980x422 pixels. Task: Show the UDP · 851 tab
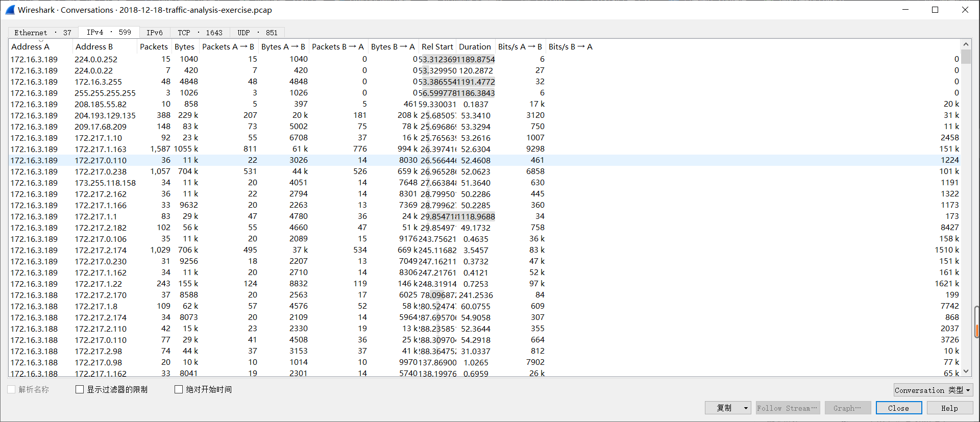point(258,33)
